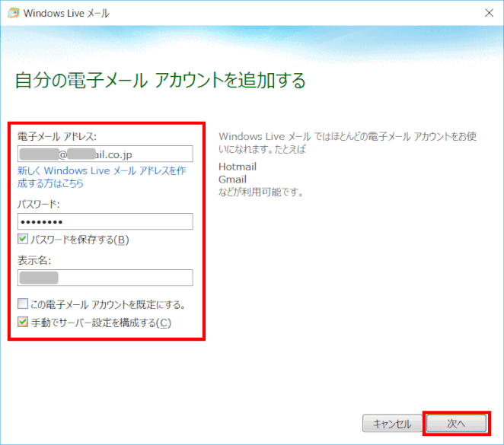The height and width of the screenshot is (445, 504).
Task: Focus the パスワード input field
Action: tap(105, 221)
